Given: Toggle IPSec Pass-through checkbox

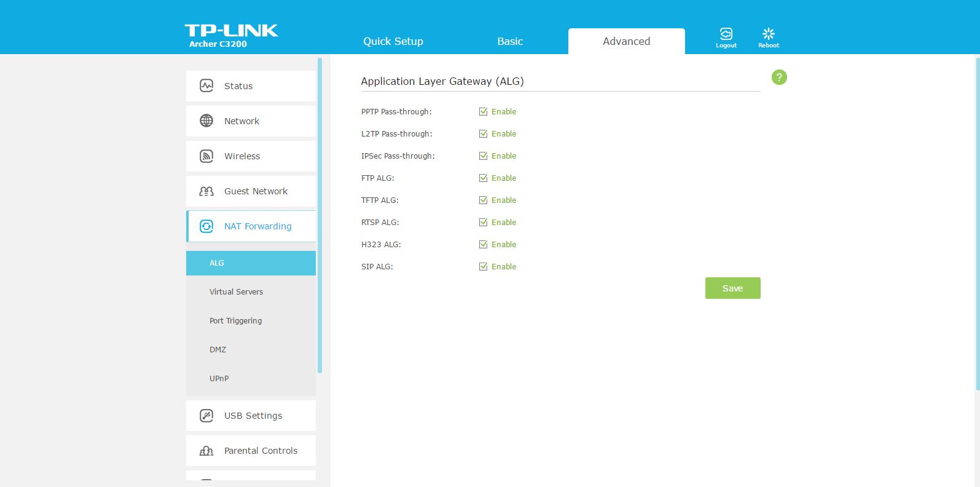Looking at the screenshot, I should [483, 156].
